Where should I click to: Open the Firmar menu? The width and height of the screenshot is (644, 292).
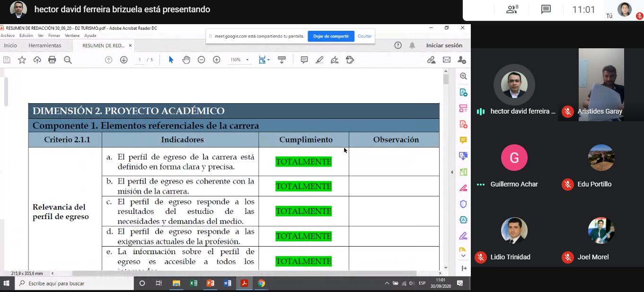54,35
